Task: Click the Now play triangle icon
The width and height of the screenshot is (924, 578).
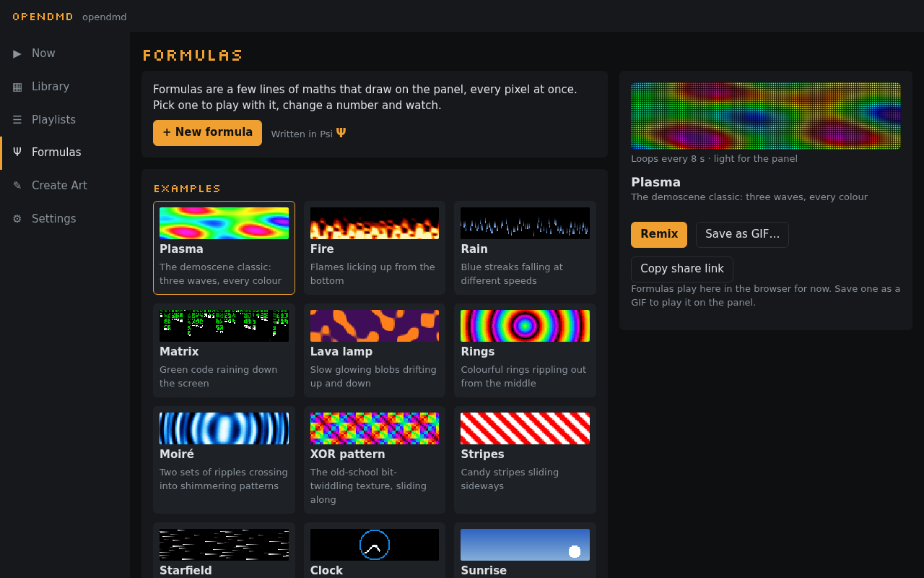Action: [x=17, y=53]
